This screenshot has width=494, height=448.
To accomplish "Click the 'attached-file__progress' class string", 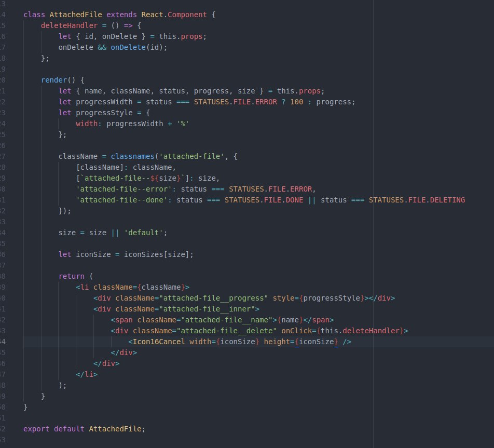I will pos(213,298).
